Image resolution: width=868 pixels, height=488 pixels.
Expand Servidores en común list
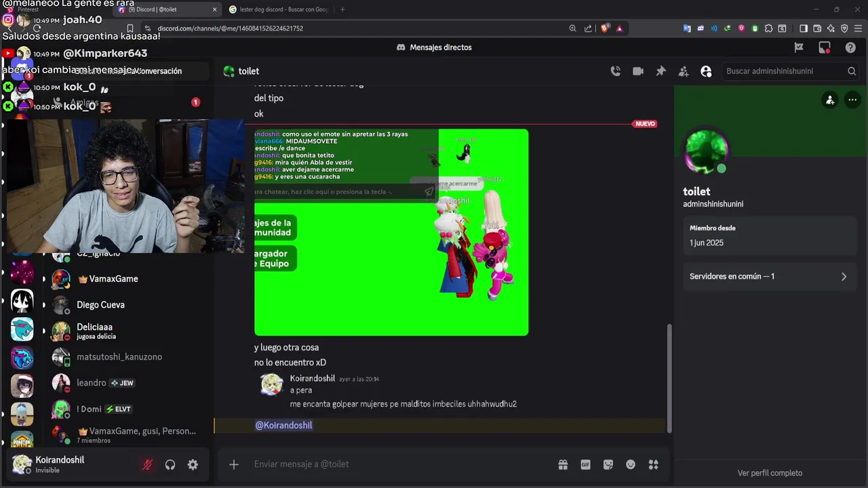769,277
